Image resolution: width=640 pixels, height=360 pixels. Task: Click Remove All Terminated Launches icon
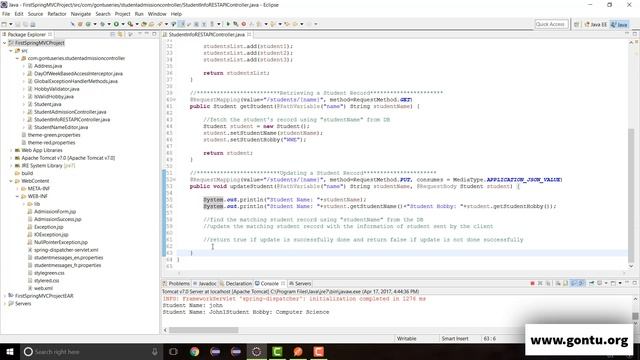tap(548, 283)
